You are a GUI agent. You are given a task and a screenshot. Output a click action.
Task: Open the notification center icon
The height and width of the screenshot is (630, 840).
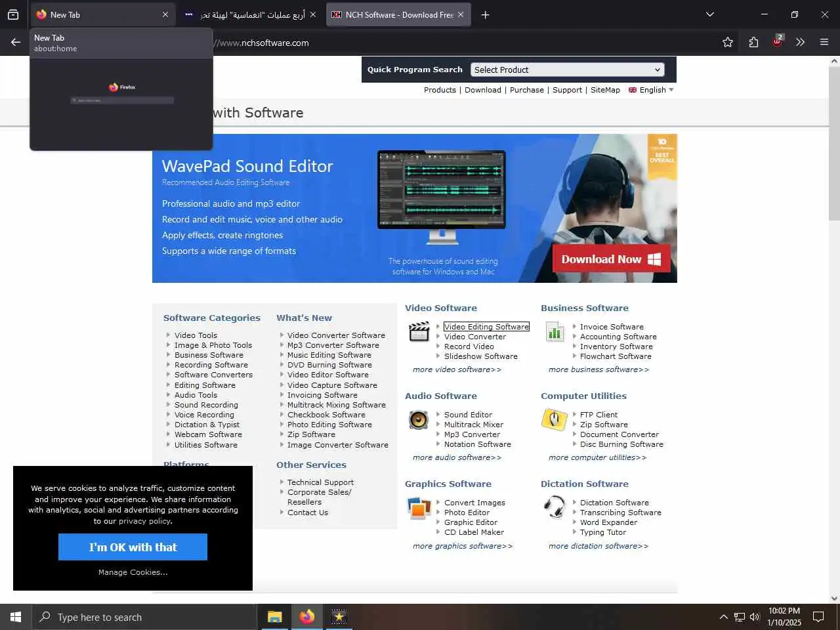click(818, 617)
